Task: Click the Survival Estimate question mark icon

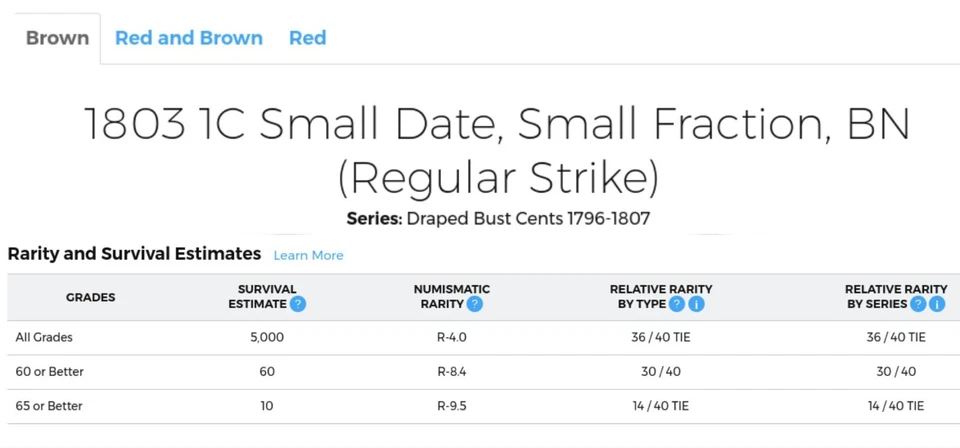Action: point(297,304)
